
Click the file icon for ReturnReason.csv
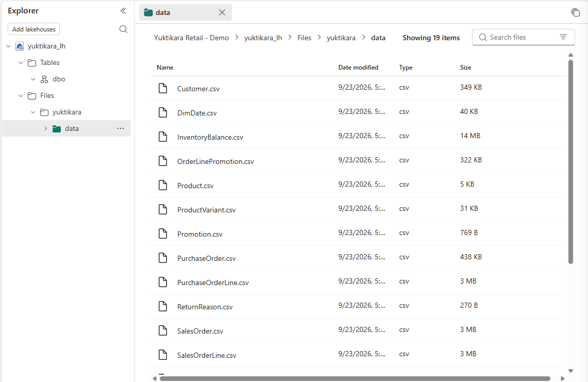point(163,306)
